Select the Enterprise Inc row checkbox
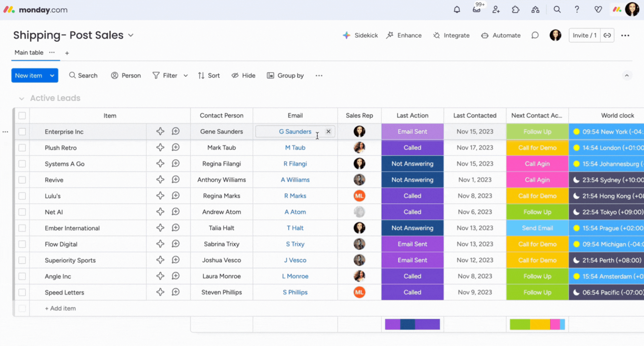644x346 pixels. coord(22,132)
